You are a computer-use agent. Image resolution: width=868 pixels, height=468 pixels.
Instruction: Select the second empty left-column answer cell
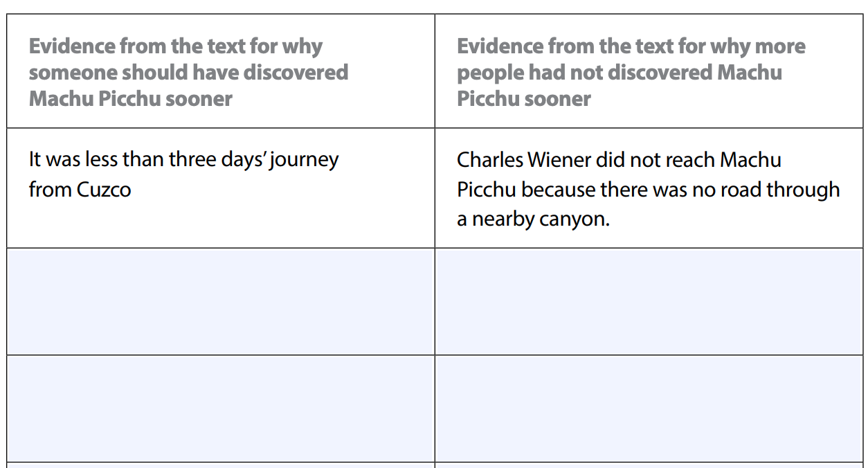221,408
